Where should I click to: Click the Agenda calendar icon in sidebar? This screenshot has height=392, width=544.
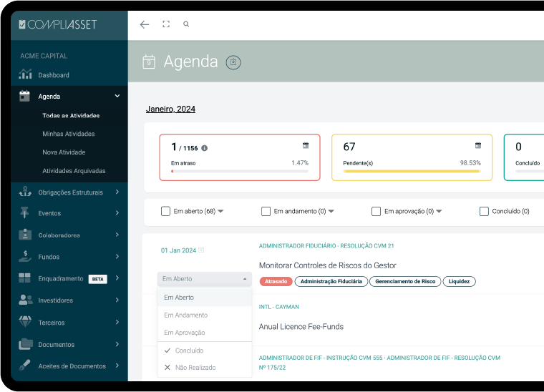click(x=24, y=96)
